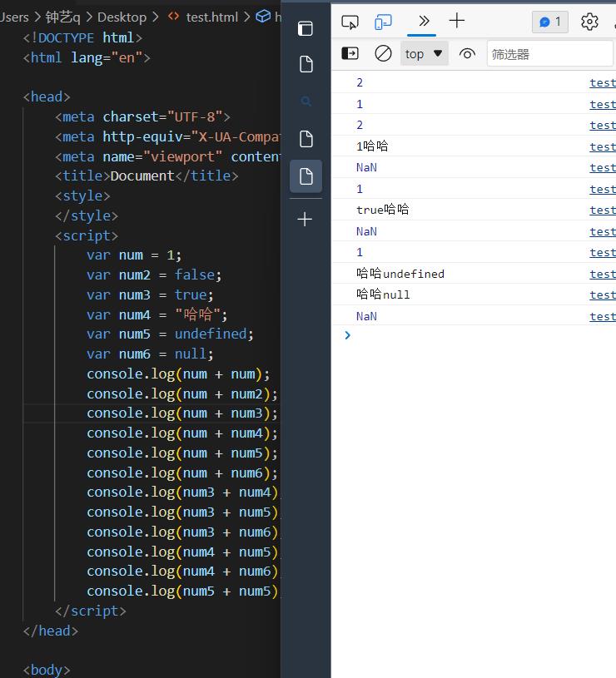The image size is (616, 678).
Task: Add a new DevTools tool with the plus icon
Action: click(x=456, y=21)
